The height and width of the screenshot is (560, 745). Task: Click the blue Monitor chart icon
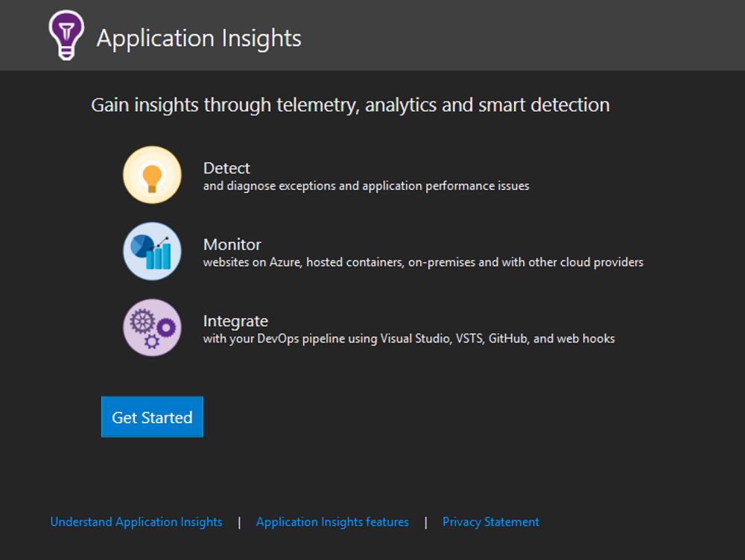[x=152, y=251]
